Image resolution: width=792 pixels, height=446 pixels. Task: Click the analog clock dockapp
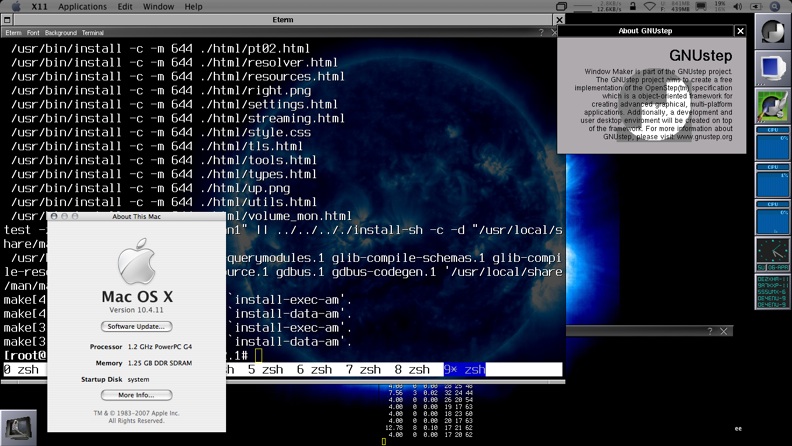click(x=772, y=254)
